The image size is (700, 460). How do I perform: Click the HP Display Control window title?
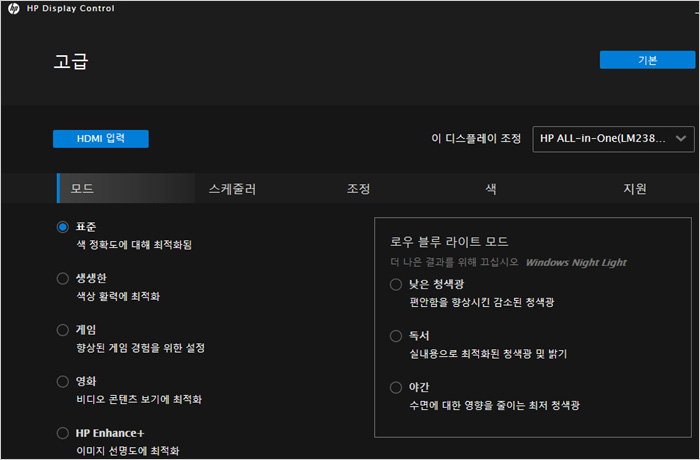click(x=71, y=8)
